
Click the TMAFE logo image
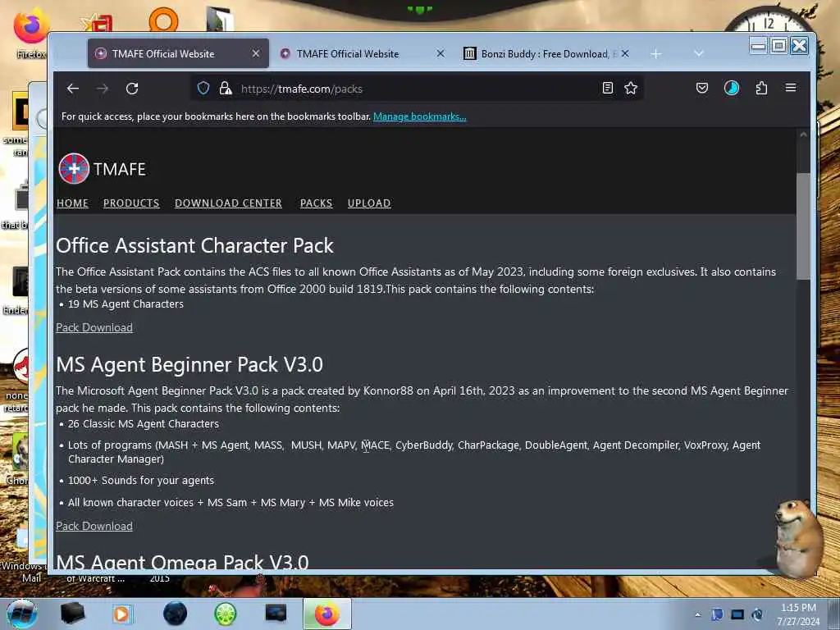tap(73, 169)
